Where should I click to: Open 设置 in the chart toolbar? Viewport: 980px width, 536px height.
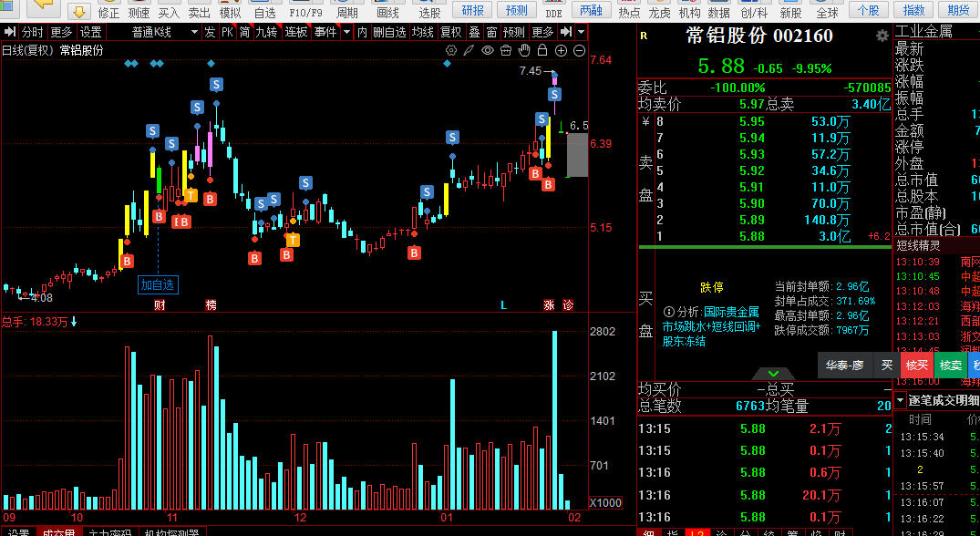coord(91,32)
